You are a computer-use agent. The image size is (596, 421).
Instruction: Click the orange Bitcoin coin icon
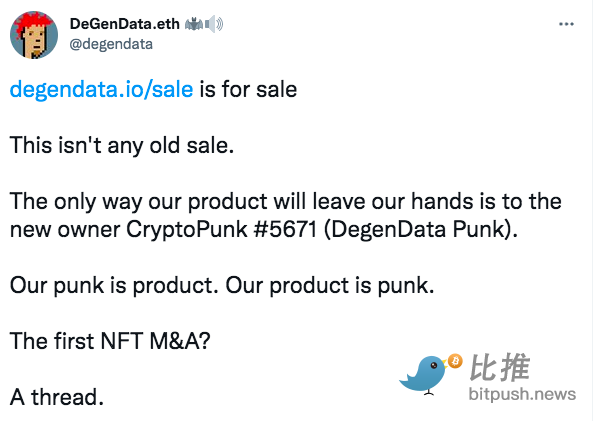(x=455, y=361)
